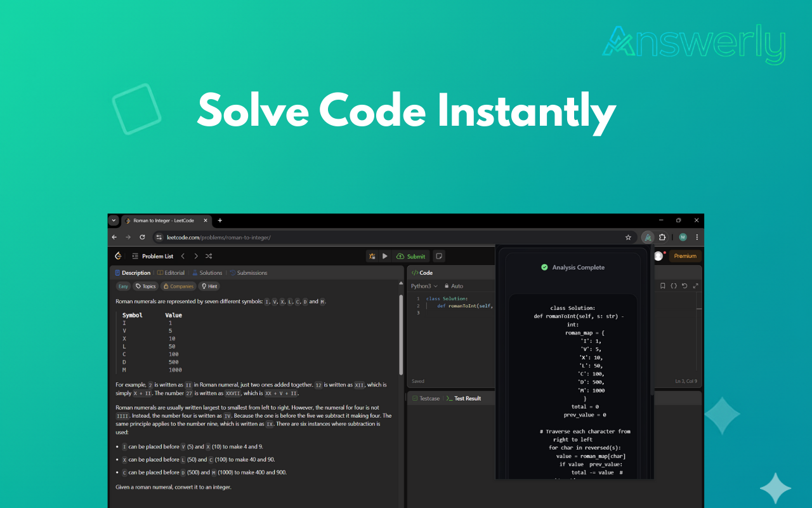Open the Chrome three-dot menu
This screenshot has height=508, width=812.
697,237
